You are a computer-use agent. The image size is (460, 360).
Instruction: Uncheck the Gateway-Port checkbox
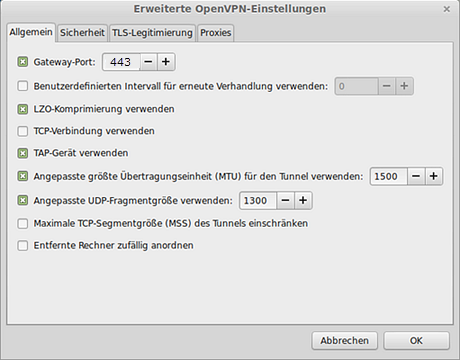click(23, 62)
